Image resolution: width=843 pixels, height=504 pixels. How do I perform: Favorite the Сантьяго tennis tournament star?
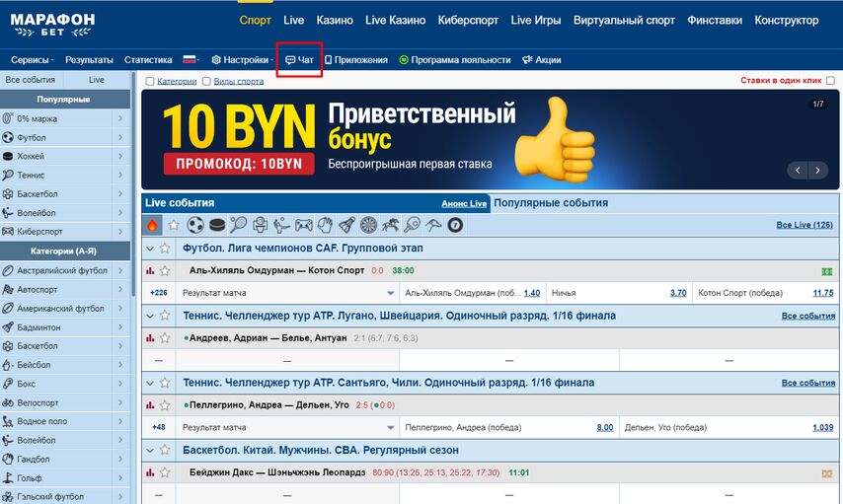(165, 383)
